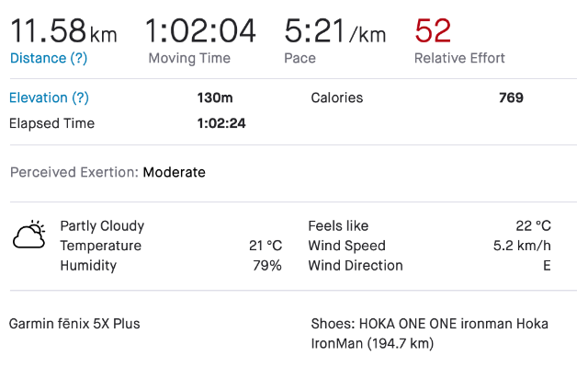Open the Distance (?) help link
The image size is (588, 368).
(50, 58)
